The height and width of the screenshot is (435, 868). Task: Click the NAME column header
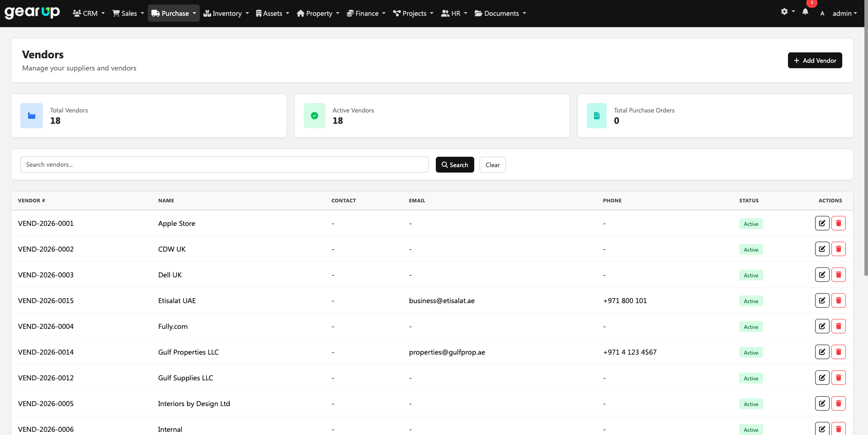166,201
